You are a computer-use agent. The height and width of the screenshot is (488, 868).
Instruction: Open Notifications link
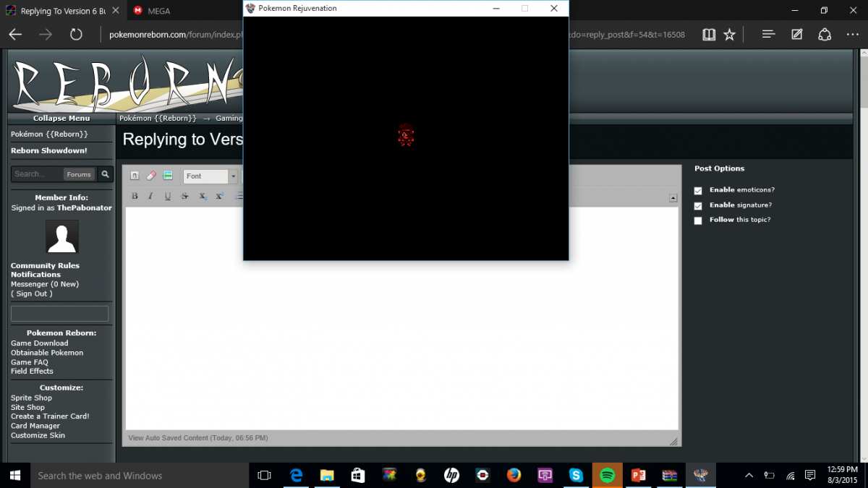tap(35, 275)
